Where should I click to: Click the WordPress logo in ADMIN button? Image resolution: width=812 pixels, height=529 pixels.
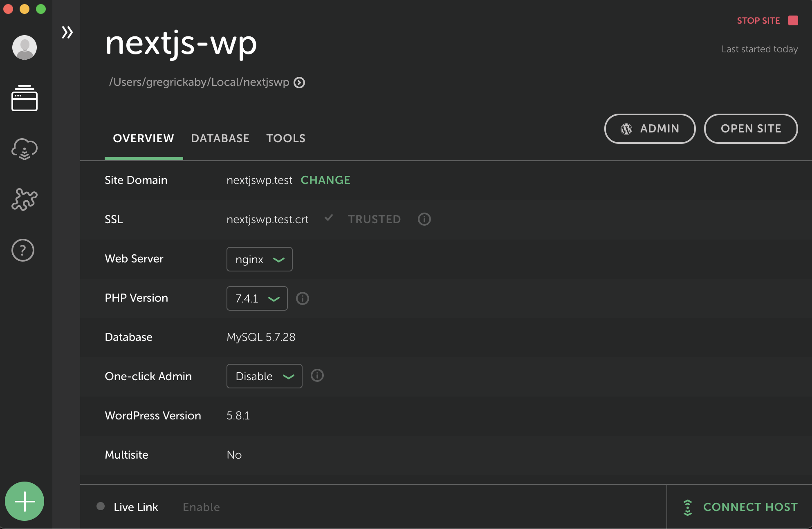click(x=626, y=129)
